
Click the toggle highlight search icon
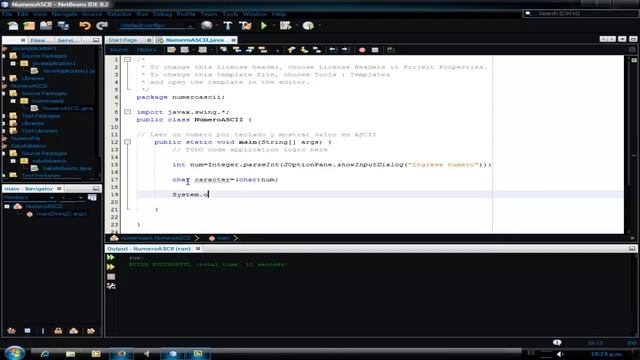[x=263, y=50]
